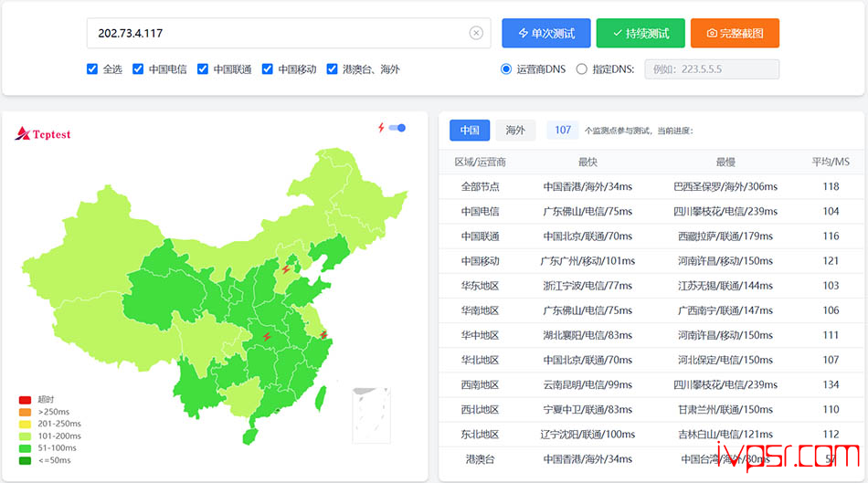This screenshot has height=483, width=868.
Task: Select the 港澳台 row label
Action: coord(480,459)
